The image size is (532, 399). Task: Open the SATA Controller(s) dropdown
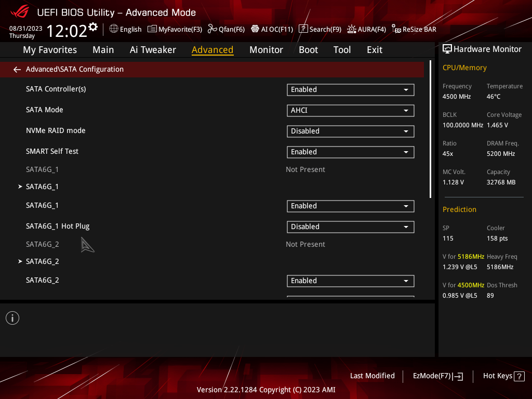pos(351,89)
